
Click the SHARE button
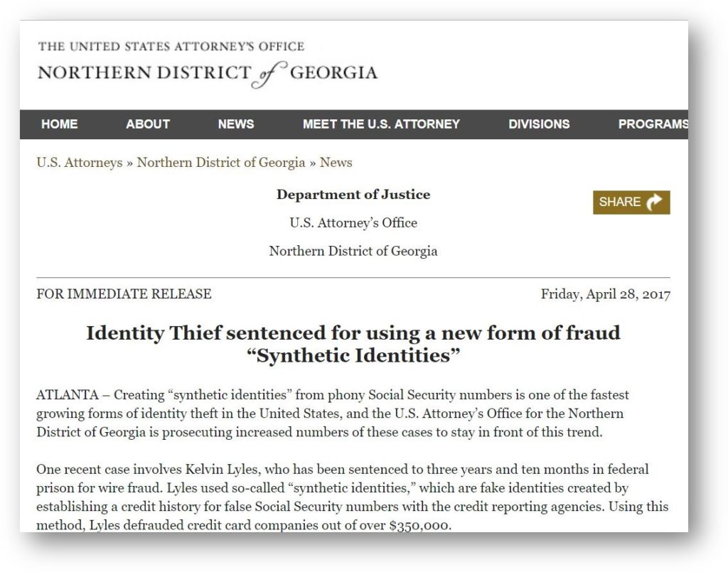tap(631, 203)
